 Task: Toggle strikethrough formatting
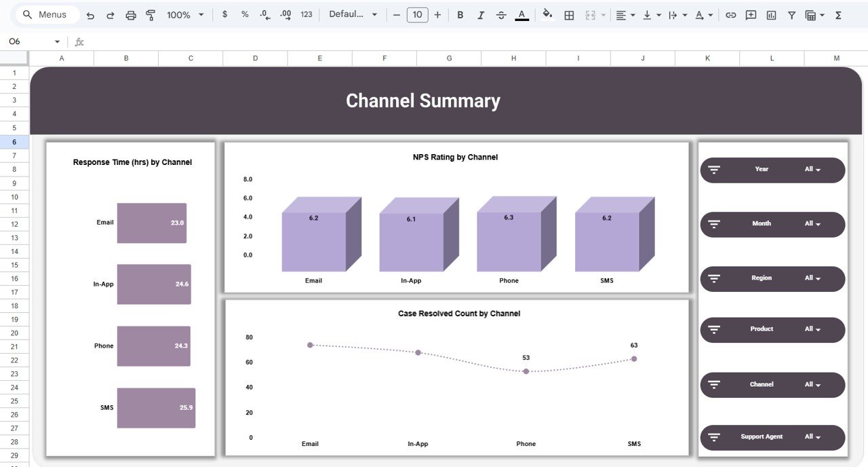pyautogui.click(x=501, y=14)
